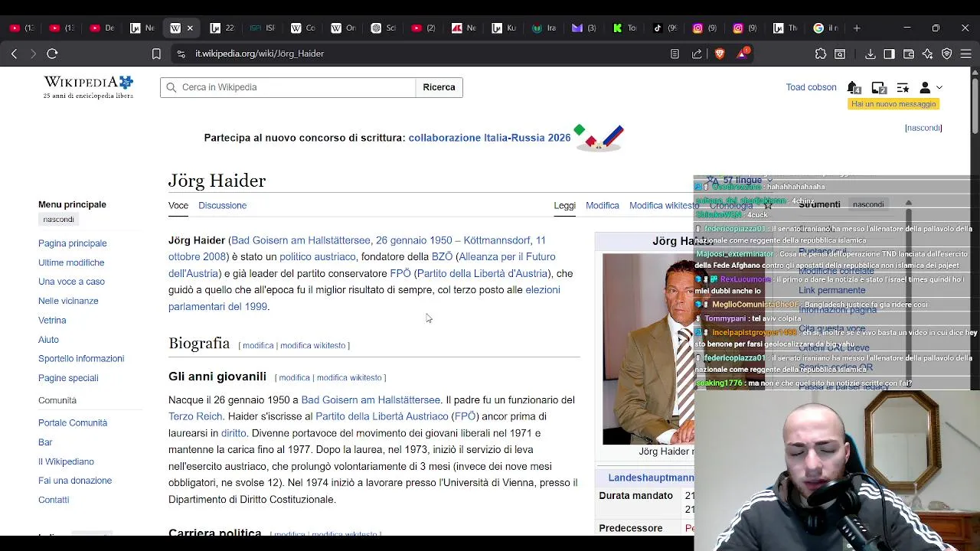This screenshot has height=551, width=980.
Task: Open the 'Hai un nuovo messaggio' notice
Action: coord(893,104)
